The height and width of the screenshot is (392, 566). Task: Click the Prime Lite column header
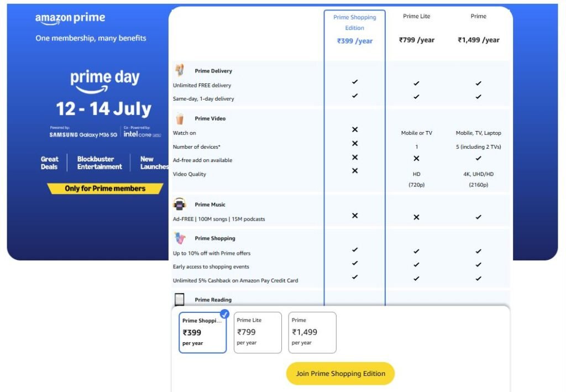click(417, 16)
